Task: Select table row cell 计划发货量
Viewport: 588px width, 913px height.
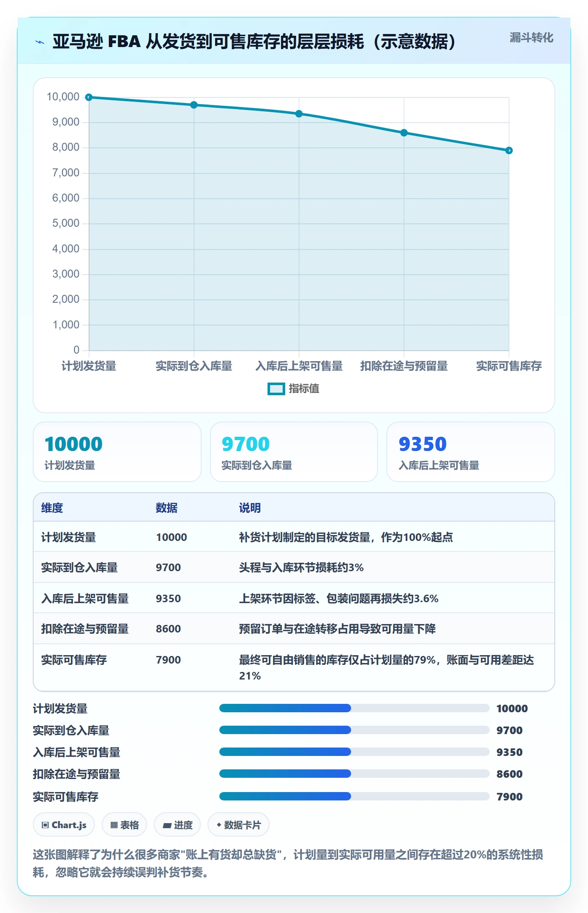Action: pyautogui.click(x=68, y=537)
